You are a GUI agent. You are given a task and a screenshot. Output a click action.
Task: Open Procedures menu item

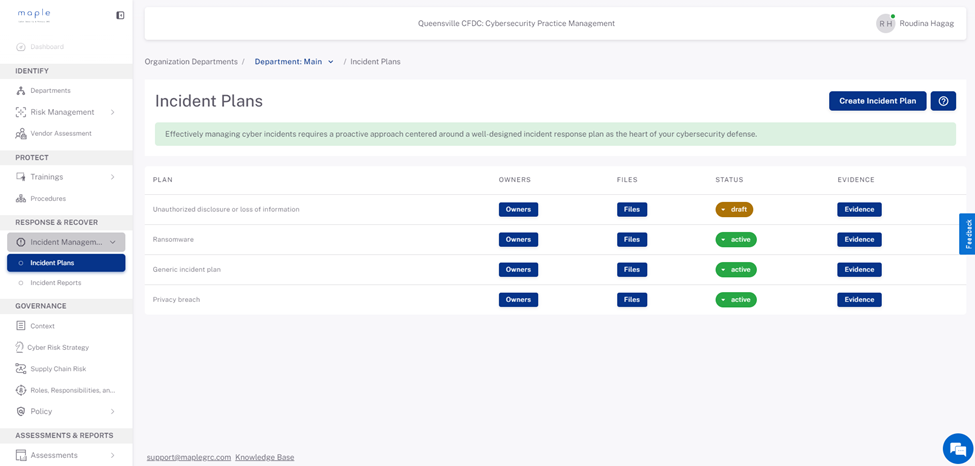[66, 198]
